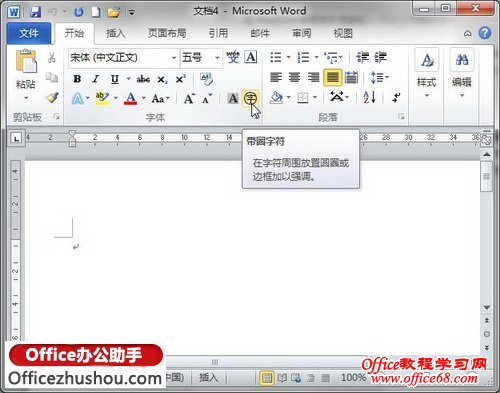The height and width of the screenshot is (393, 500).
Task: Click the Decrease Indent icon
Action: (362, 57)
